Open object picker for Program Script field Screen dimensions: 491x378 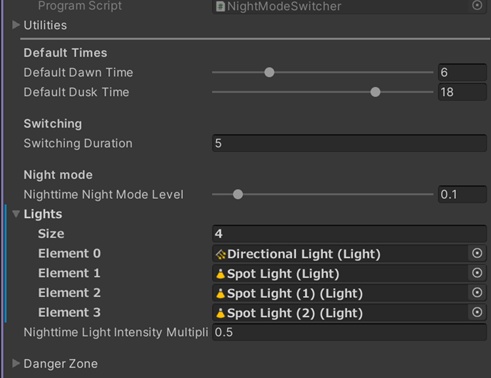point(477,5)
